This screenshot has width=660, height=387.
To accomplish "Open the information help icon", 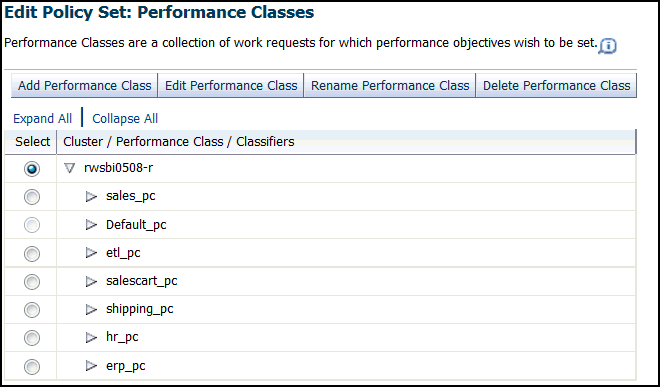I will [608, 45].
